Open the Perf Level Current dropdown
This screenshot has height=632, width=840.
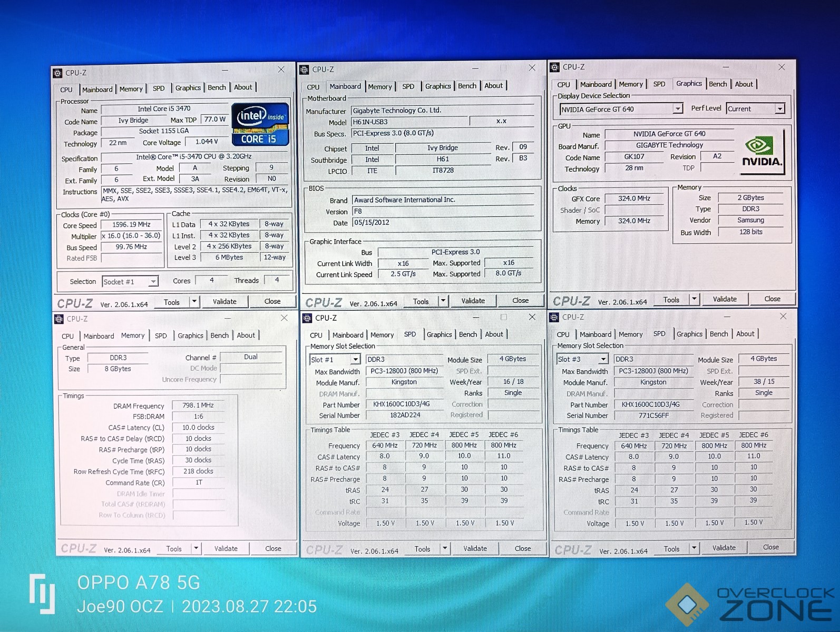tap(780, 108)
